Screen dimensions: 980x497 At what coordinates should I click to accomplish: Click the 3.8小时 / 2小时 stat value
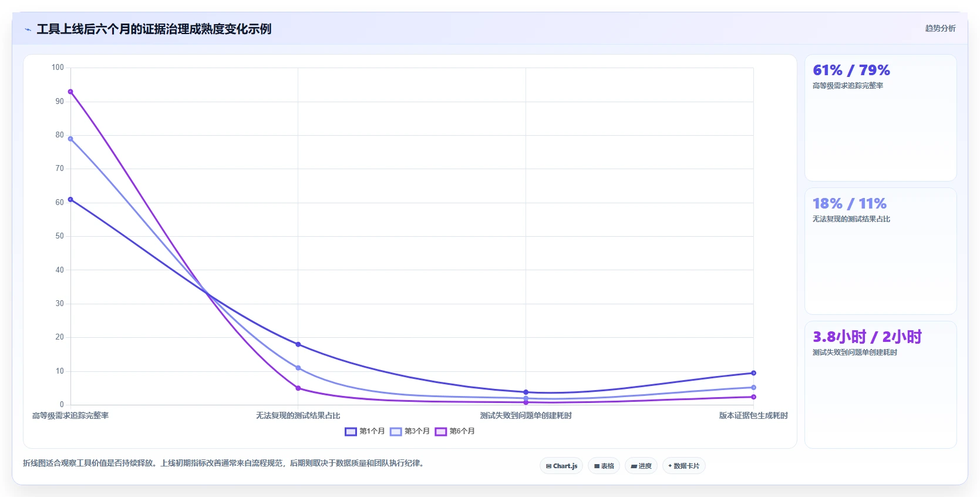[x=867, y=337]
